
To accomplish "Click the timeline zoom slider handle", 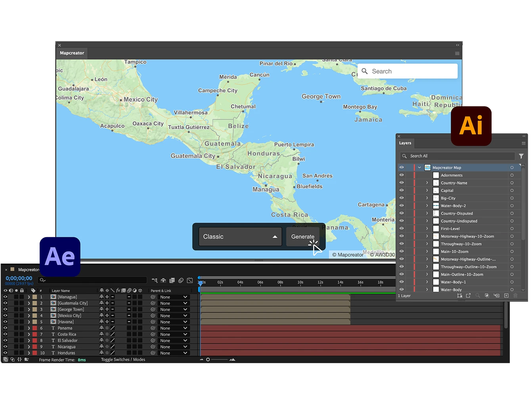I will [x=208, y=360].
